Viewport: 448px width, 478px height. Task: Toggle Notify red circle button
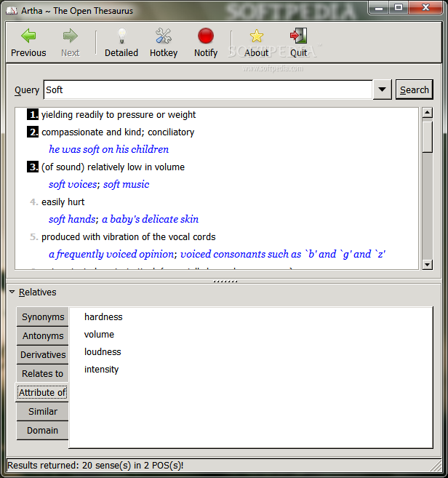click(206, 36)
